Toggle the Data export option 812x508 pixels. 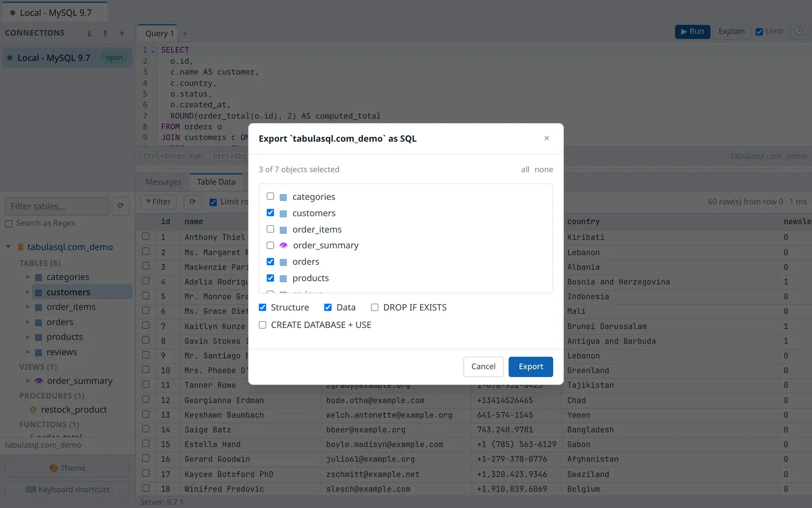click(328, 308)
